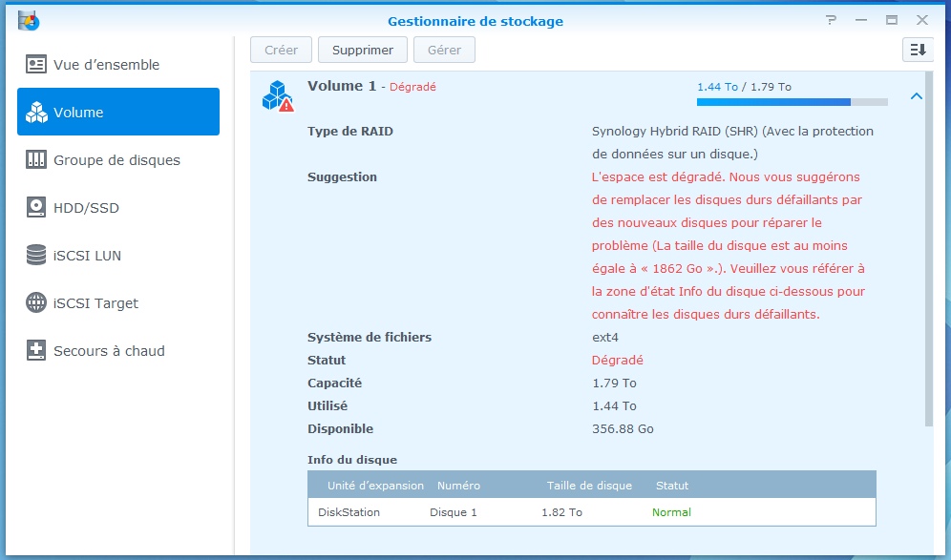Click the Statut column header in disk table
Viewport: 951px width, 560px height.
click(672, 486)
